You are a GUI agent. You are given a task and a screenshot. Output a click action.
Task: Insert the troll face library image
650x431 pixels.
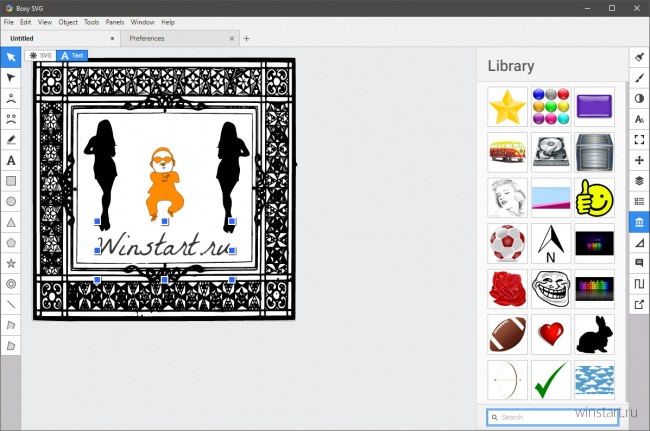(x=551, y=289)
